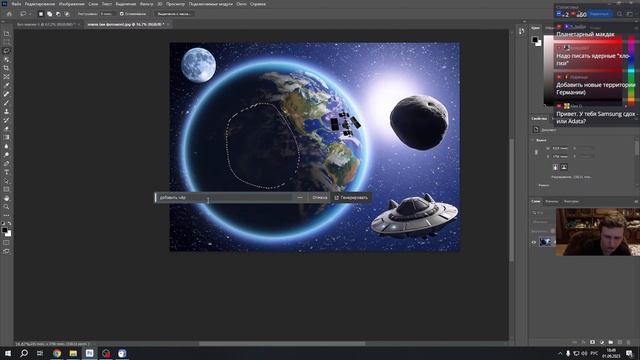Set canvas to landscape orientation
The height and width of the screenshot is (360, 640).
tap(564, 167)
